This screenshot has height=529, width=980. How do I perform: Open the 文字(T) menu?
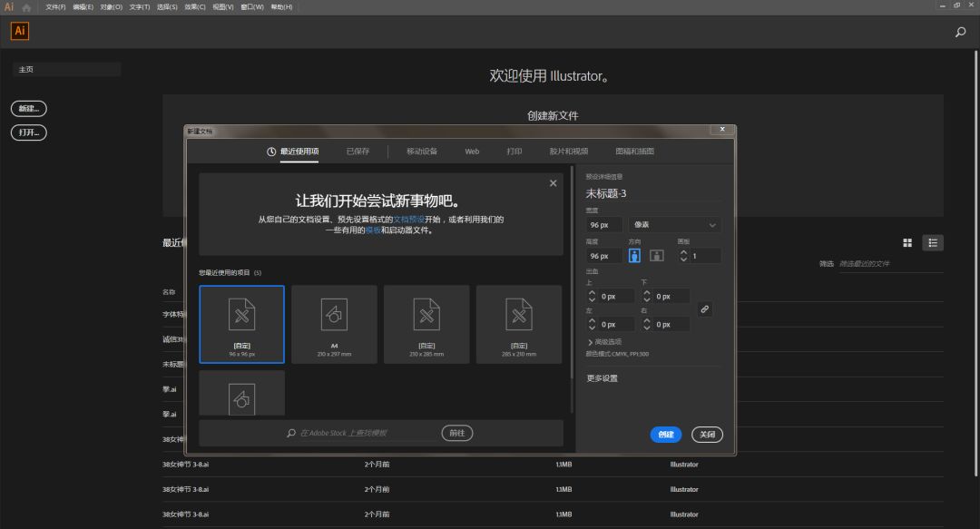[x=140, y=7]
